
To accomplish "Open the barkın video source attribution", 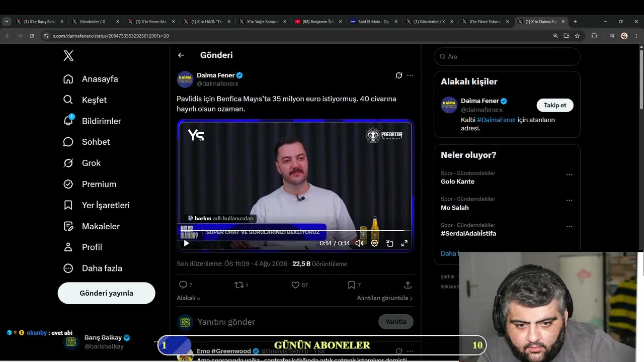I will [221, 218].
